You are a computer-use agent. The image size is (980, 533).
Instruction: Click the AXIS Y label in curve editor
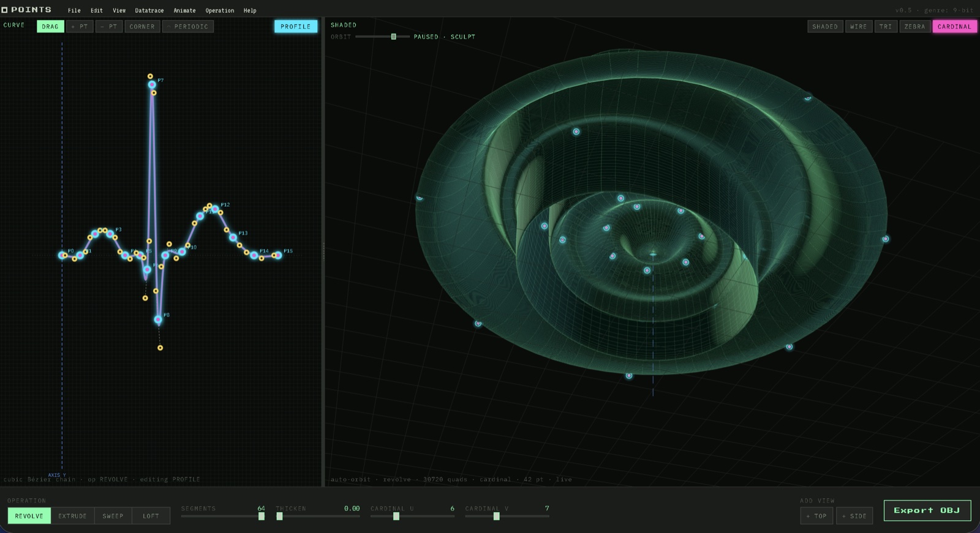pyautogui.click(x=57, y=475)
